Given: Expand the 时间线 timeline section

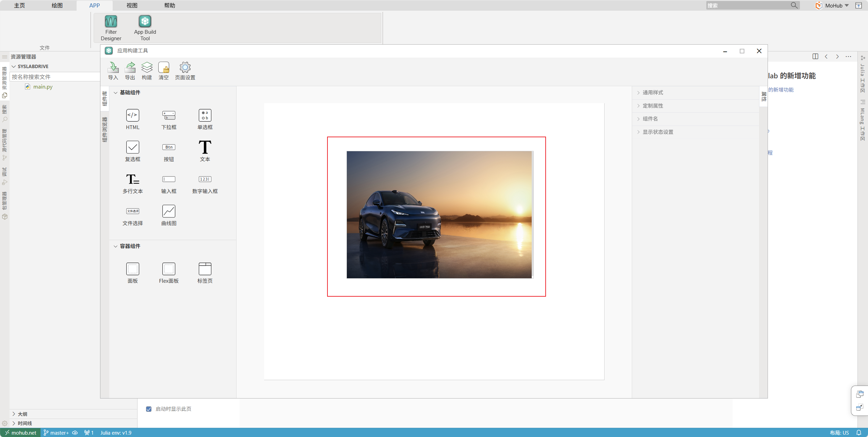Looking at the screenshot, I should click(x=14, y=423).
